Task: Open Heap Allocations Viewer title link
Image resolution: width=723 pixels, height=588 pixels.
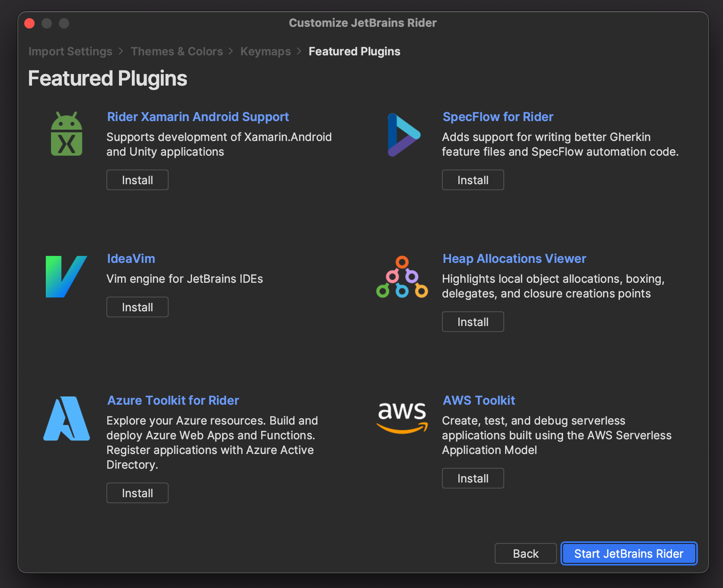Action: coord(515,259)
